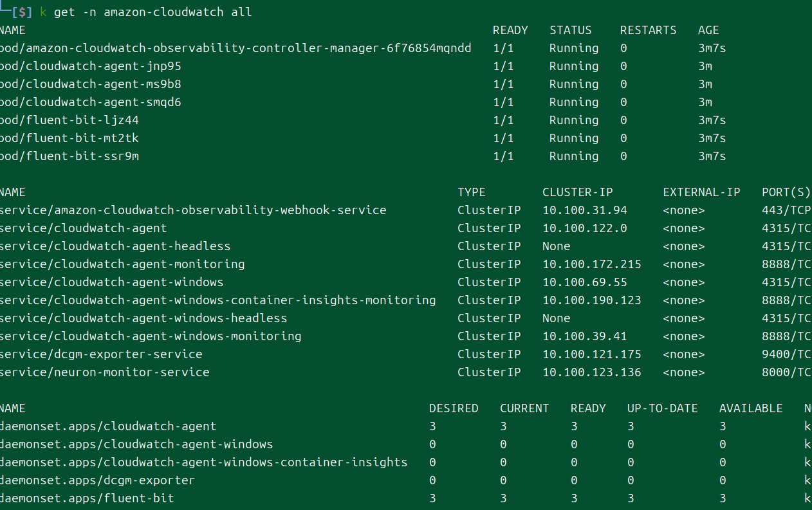Select ClusterIP type of neuron-monitor-service
This screenshot has width=812, height=510.
[489, 372]
